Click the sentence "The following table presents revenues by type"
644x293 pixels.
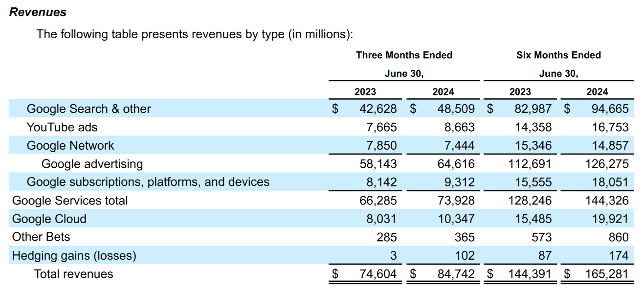pyautogui.click(x=160, y=34)
